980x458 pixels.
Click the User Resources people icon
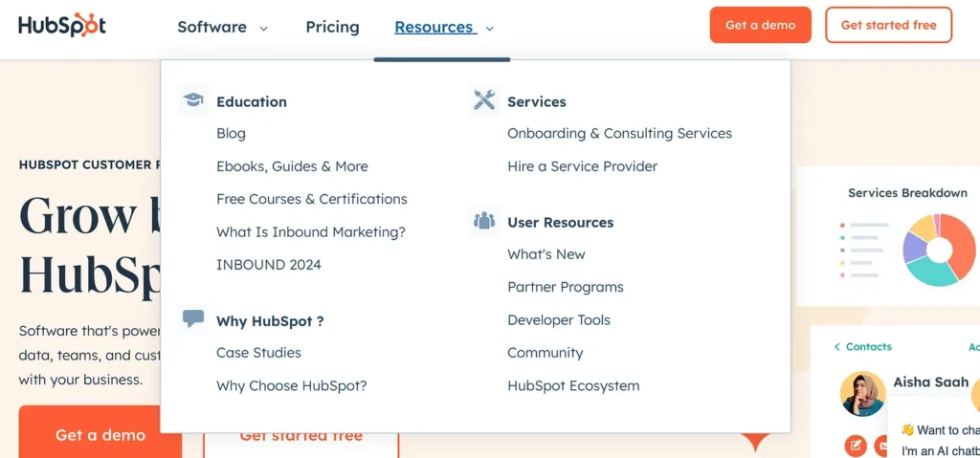tap(484, 221)
